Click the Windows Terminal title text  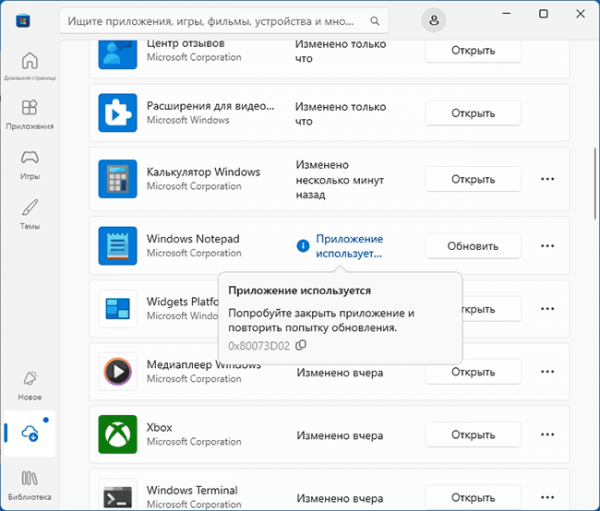[x=192, y=490]
